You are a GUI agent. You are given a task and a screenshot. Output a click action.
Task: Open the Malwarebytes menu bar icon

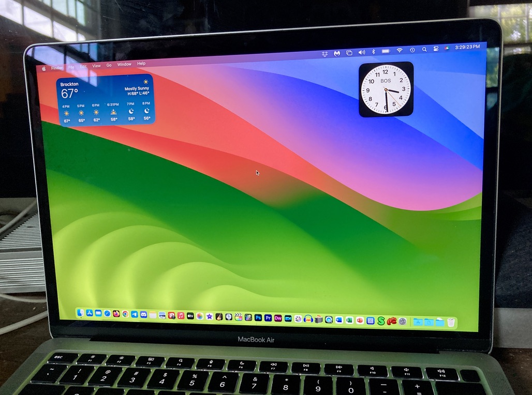click(337, 53)
